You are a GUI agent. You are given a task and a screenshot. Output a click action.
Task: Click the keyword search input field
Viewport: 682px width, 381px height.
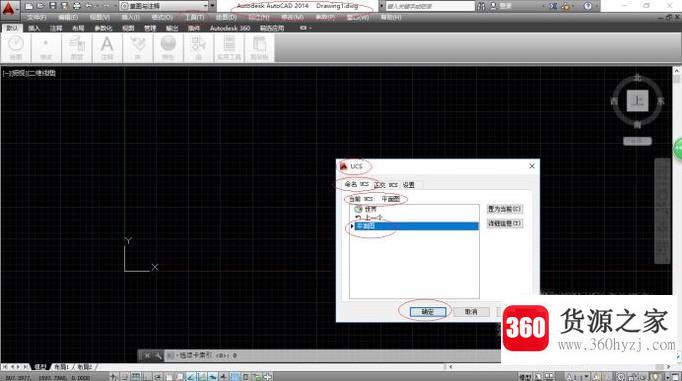tap(430, 6)
